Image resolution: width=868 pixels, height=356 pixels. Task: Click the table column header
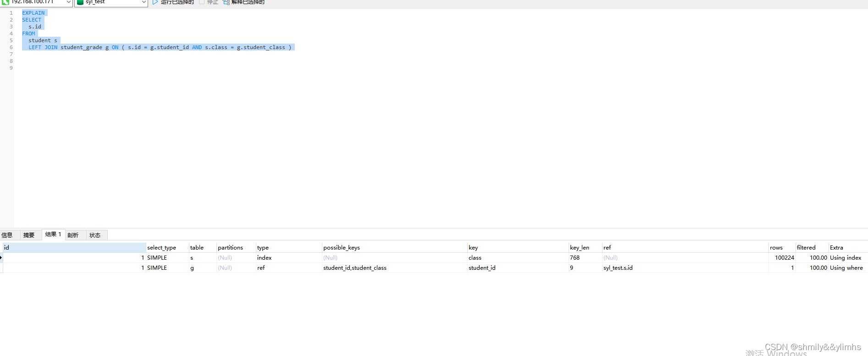tap(203, 248)
